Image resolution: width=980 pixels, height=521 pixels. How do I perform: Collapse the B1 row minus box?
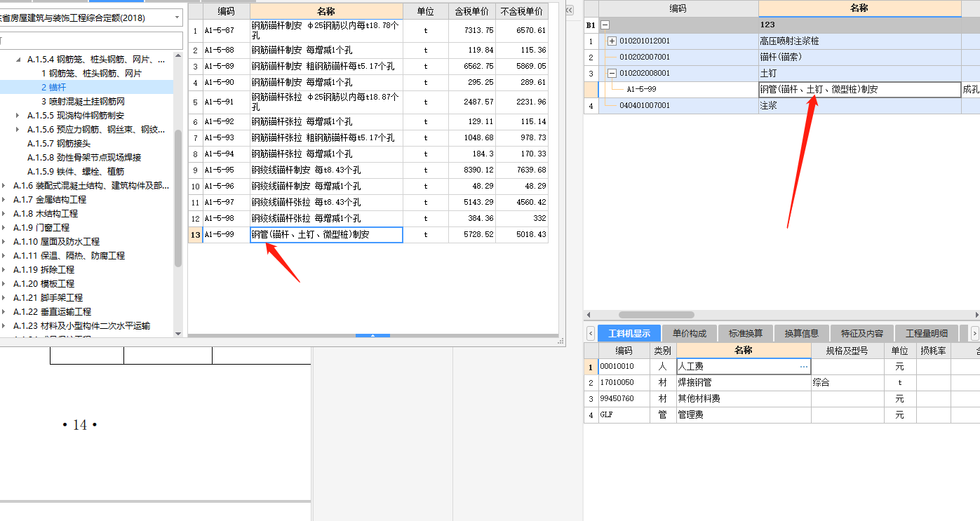click(x=605, y=25)
